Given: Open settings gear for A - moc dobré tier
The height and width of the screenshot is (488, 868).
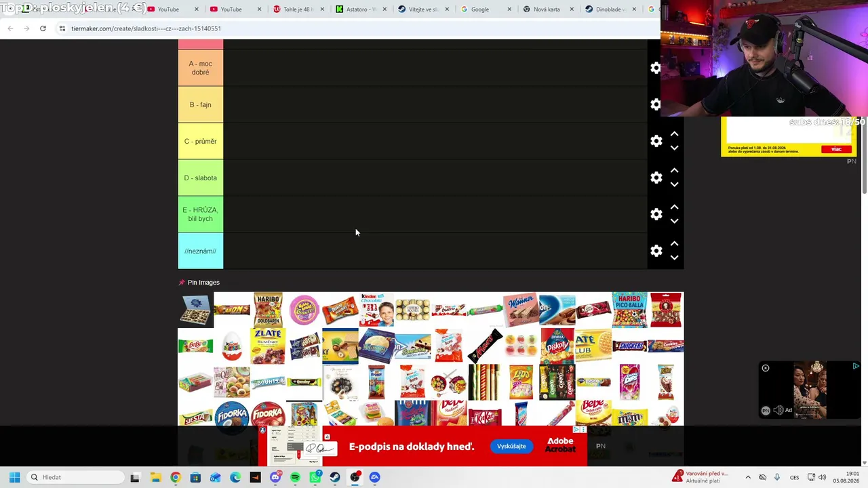Looking at the screenshot, I should 656,68.
